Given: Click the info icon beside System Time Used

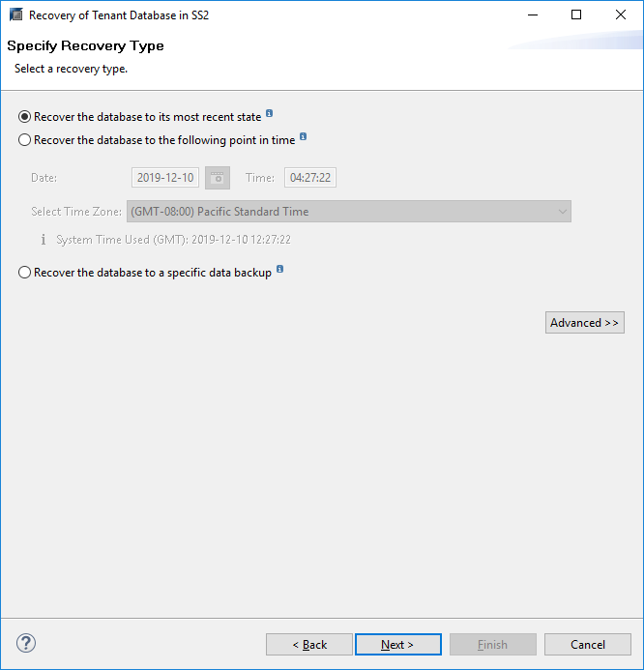Looking at the screenshot, I should coord(43,240).
